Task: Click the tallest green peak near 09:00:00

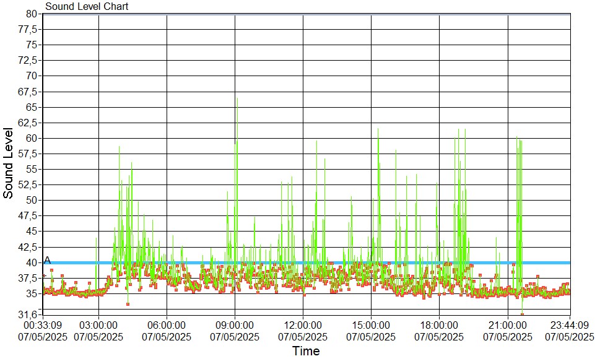Action: tap(237, 99)
